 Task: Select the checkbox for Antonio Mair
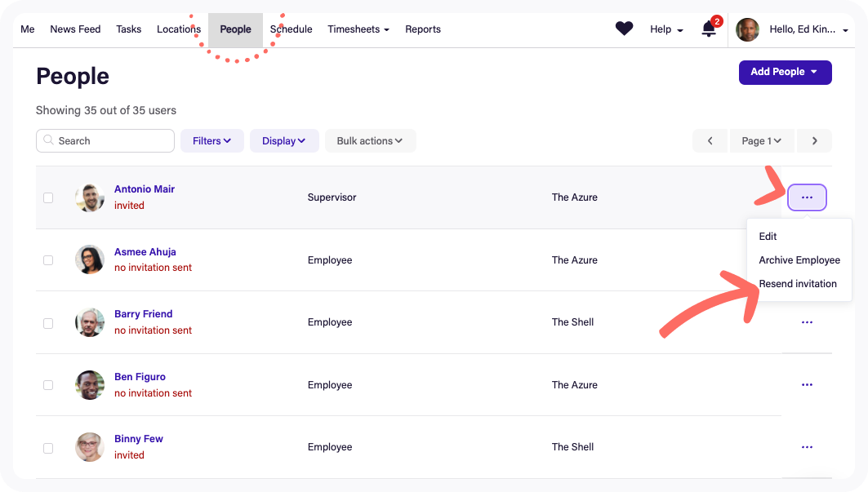click(48, 197)
